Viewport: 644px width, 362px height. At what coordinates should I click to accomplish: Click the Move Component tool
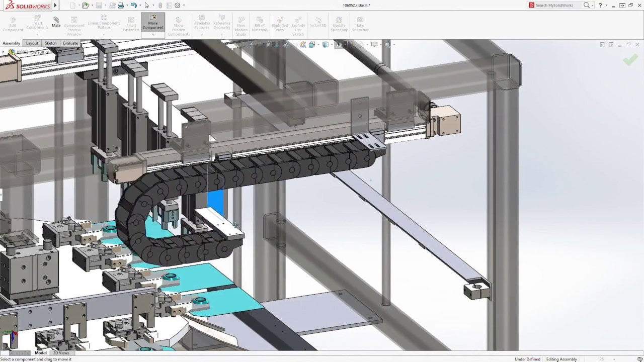(153, 23)
